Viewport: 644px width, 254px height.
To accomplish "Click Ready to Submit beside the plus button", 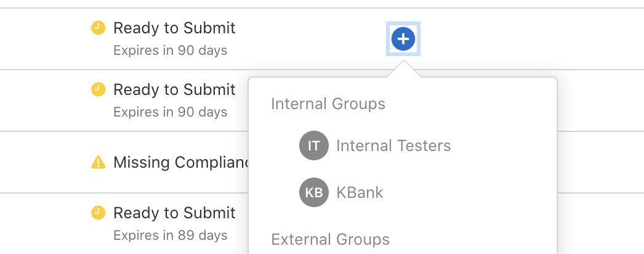I will coord(175,28).
